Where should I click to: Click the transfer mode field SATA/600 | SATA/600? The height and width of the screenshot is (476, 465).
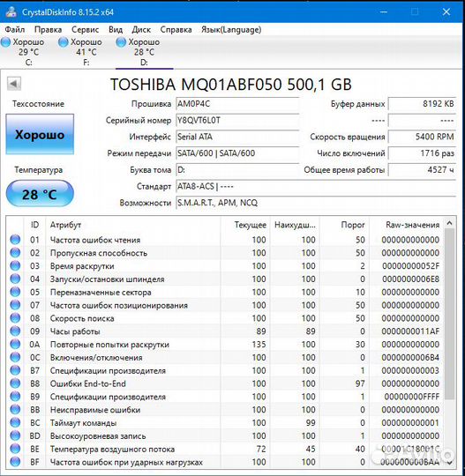pyautogui.click(x=237, y=153)
